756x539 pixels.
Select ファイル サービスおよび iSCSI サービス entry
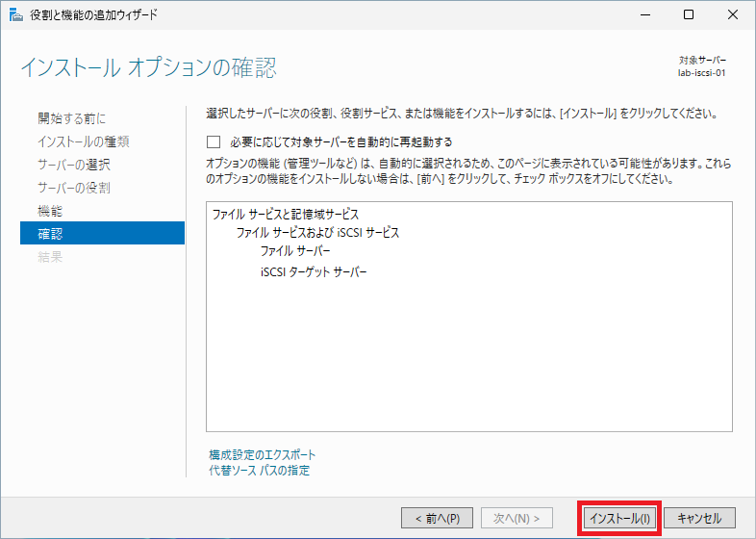point(317,233)
